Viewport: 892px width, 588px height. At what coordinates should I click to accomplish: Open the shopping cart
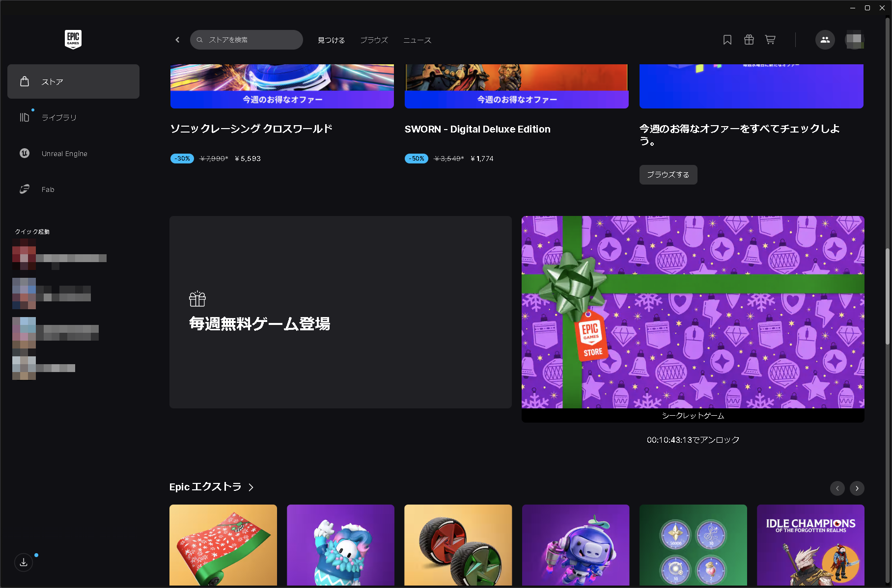click(770, 40)
